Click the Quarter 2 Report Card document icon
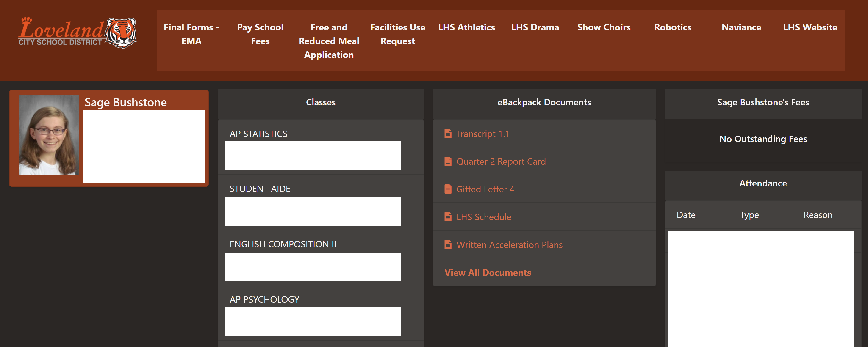The image size is (868, 347). click(x=448, y=161)
